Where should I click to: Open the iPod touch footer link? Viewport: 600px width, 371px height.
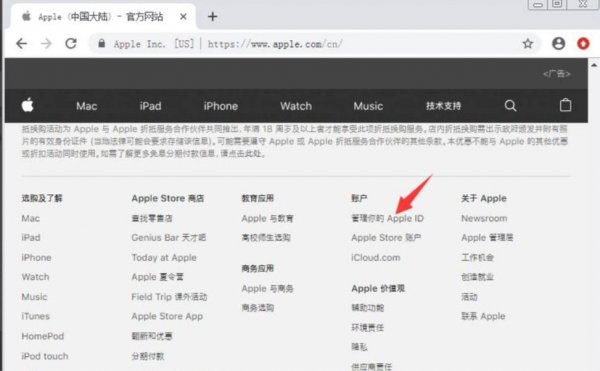click(x=45, y=356)
